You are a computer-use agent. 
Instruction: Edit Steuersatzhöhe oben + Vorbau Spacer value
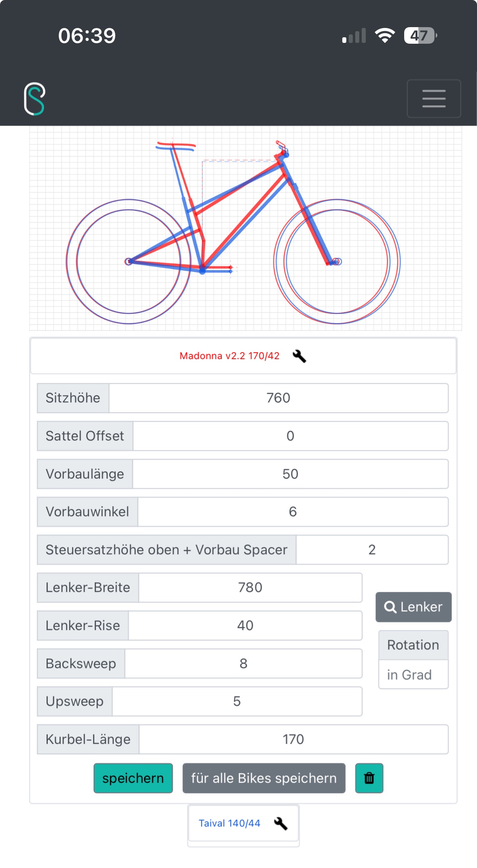372,550
